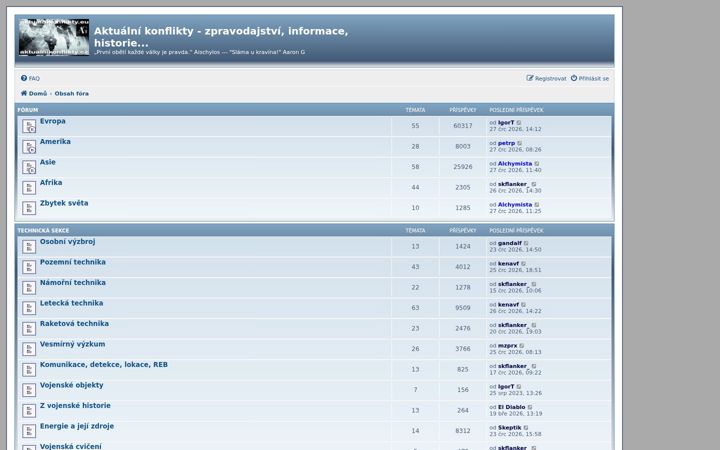The width and height of the screenshot is (720, 450).
Task: Open Alchymista profile in Asie row
Action: [x=515, y=163]
